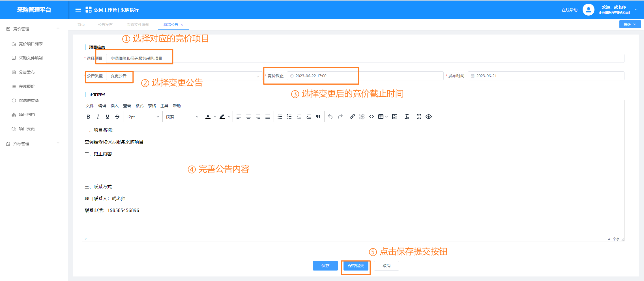Switch the editor to fullscreen mode
The image size is (644, 281).
(419, 117)
